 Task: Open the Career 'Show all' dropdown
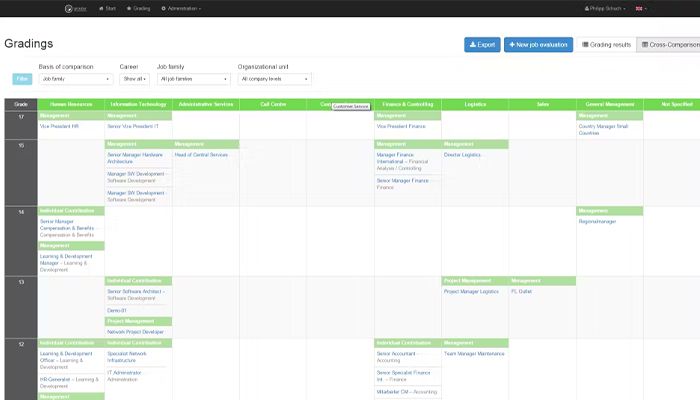pos(135,79)
